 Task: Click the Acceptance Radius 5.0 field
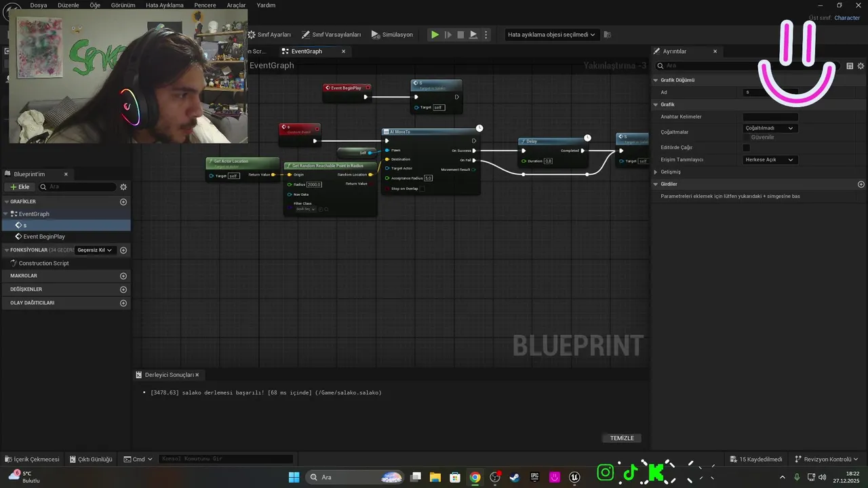pos(429,178)
